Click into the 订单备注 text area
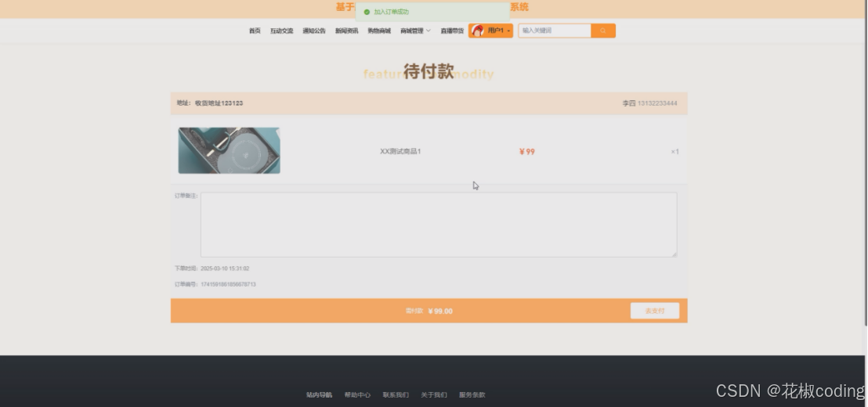Viewport: 868px width, 407px height. click(439, 225)
